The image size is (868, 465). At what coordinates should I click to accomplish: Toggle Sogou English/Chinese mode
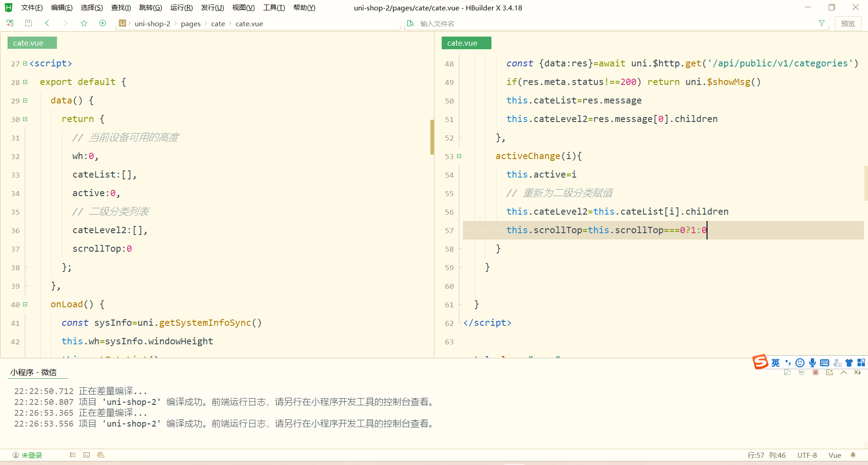[775, 363]
